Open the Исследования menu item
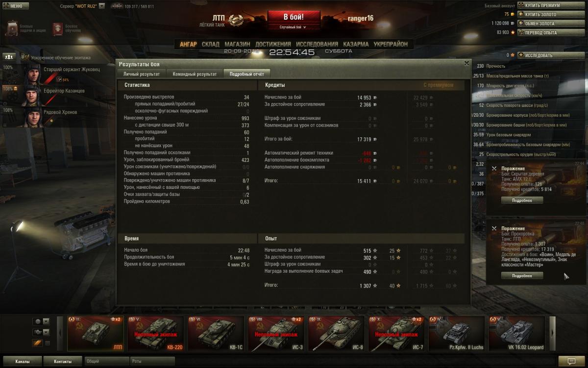The image size is (588, 368). pyautogui.click(x=317, y=44)
